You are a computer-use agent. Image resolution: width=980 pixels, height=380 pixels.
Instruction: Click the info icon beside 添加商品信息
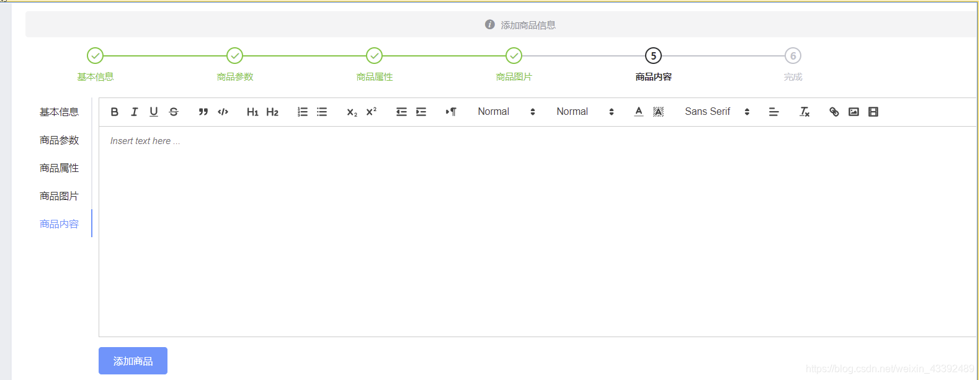click(x=490, y=25)
